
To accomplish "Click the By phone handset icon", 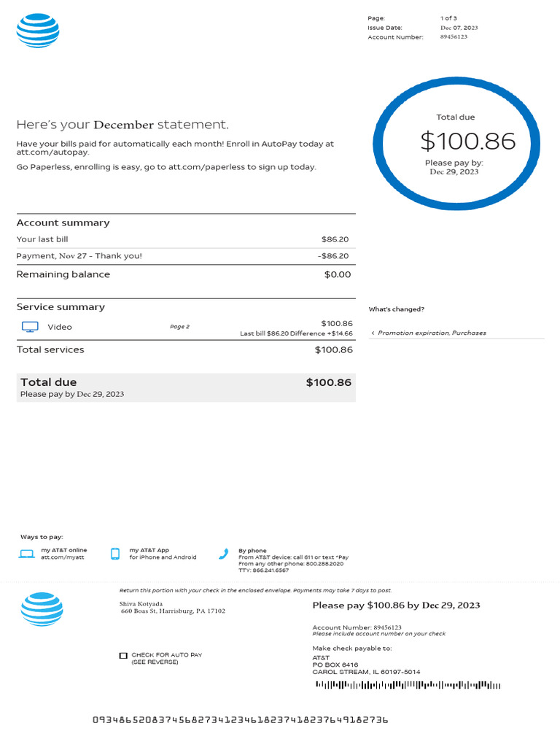I will click(x=224, y=554).
